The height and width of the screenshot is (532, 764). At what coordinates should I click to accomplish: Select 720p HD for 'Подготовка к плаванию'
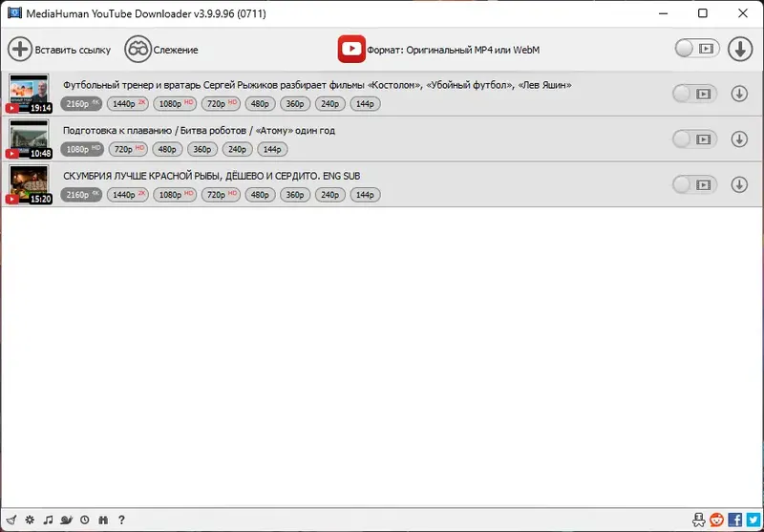(128, 149)
